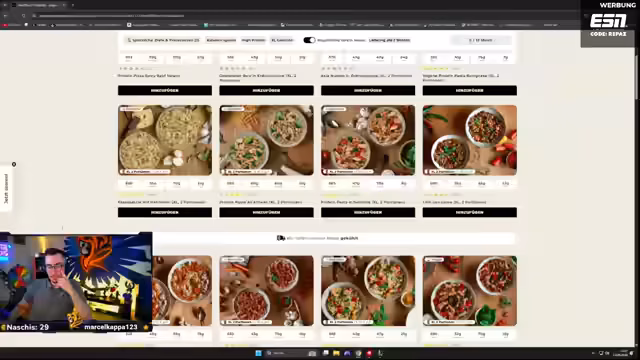Open a new browser tab with plus icon
Screen dimensions: 640x360
73,5
